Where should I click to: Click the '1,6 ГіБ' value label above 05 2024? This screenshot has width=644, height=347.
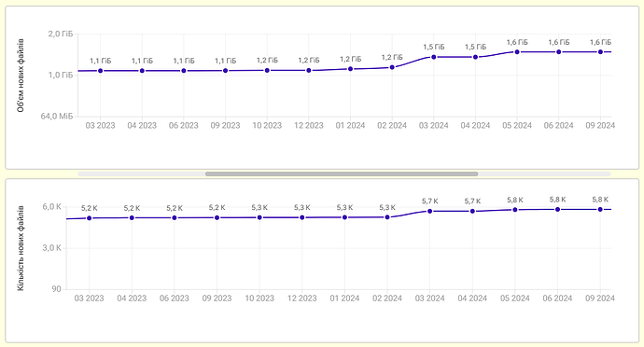pyautogui.click(x=517, y=42)
